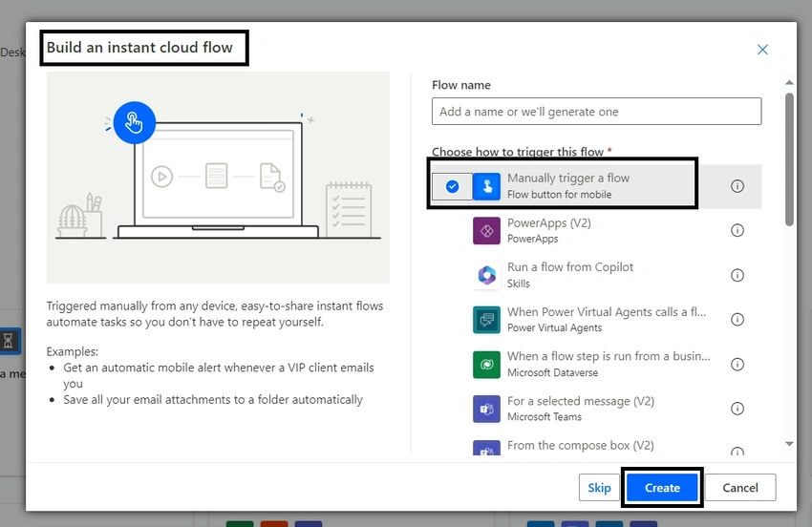Click the Flow button for mobile subtitle
812x527 pixels.
click(559, 195)
